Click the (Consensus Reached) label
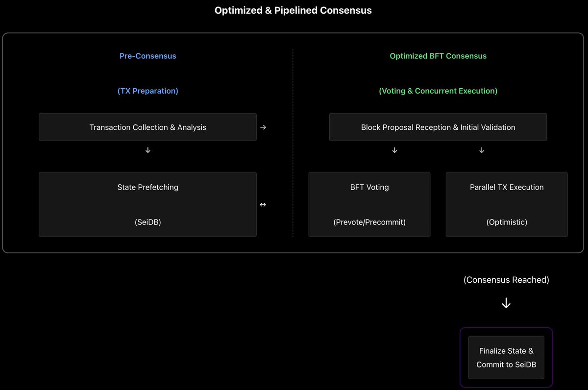The image size is (588, 390). tap(506, 280)
